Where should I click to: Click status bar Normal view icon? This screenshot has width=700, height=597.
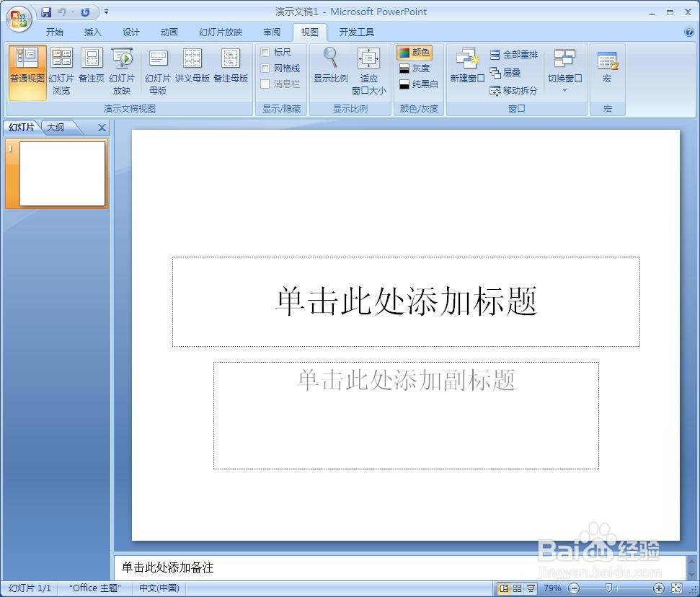504,588
